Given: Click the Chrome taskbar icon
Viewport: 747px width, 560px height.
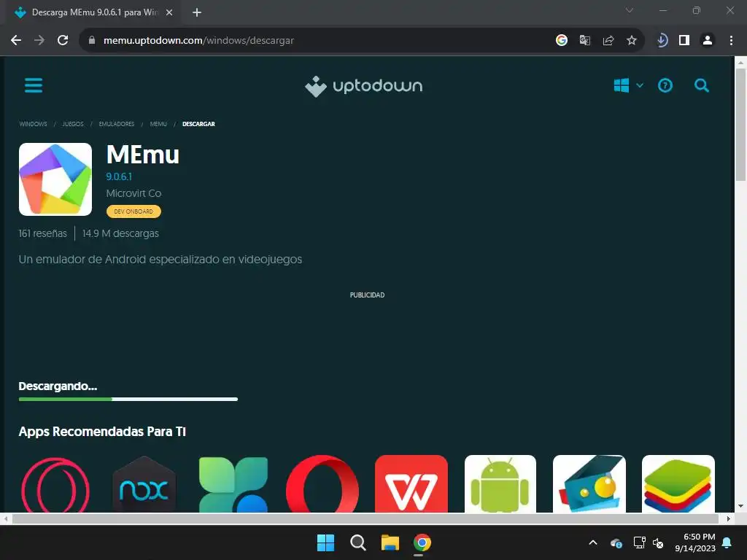Looking at the screenshot, I should [x=422, y=542].
